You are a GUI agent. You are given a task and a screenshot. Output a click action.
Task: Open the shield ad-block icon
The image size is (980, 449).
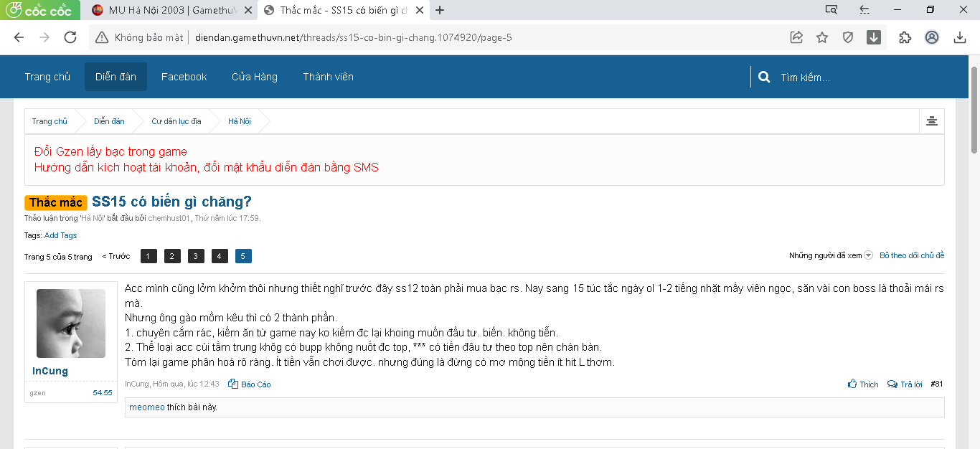(x=848, y=38)
